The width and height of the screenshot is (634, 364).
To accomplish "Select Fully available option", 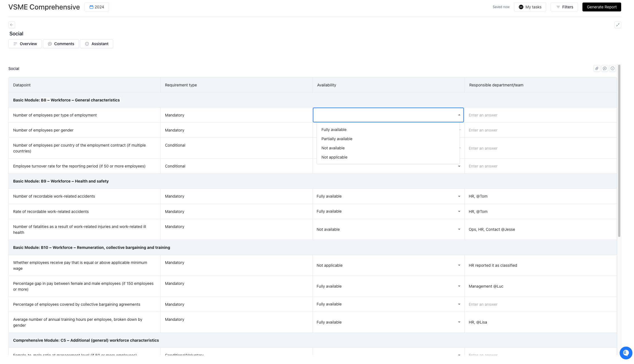I will pos(388,130).
